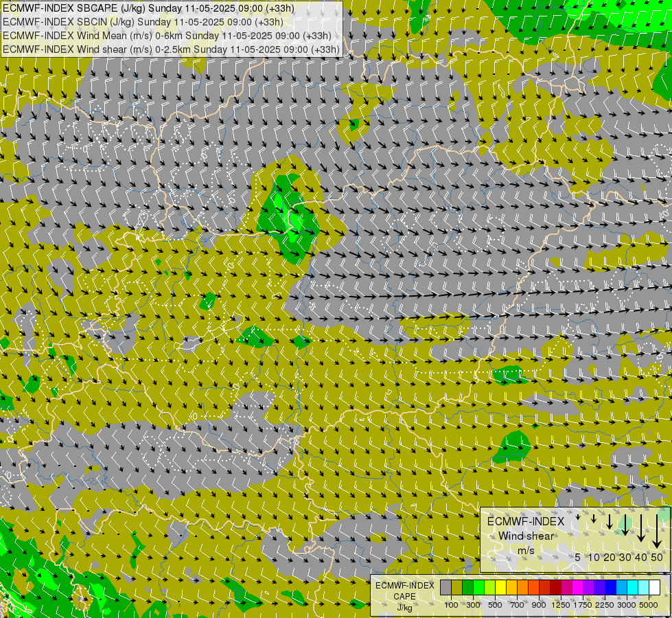Viewport: 672px width, 618px height.
Task: Click the pure blue CAPE legend swatch
Action: 611,587
